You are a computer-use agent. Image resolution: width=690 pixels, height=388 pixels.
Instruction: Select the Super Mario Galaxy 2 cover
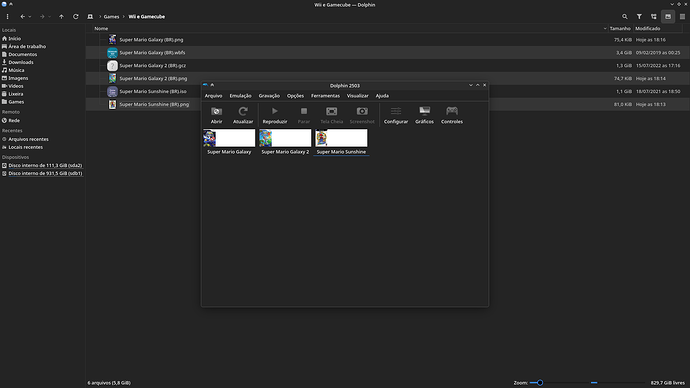pos(285,138)
